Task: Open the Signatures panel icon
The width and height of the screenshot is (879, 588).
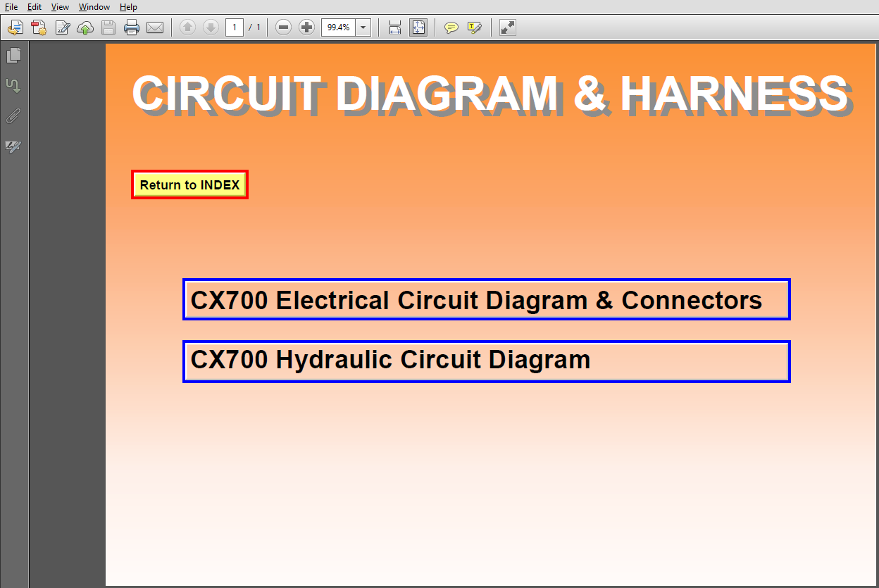Action: click(13, 146)
